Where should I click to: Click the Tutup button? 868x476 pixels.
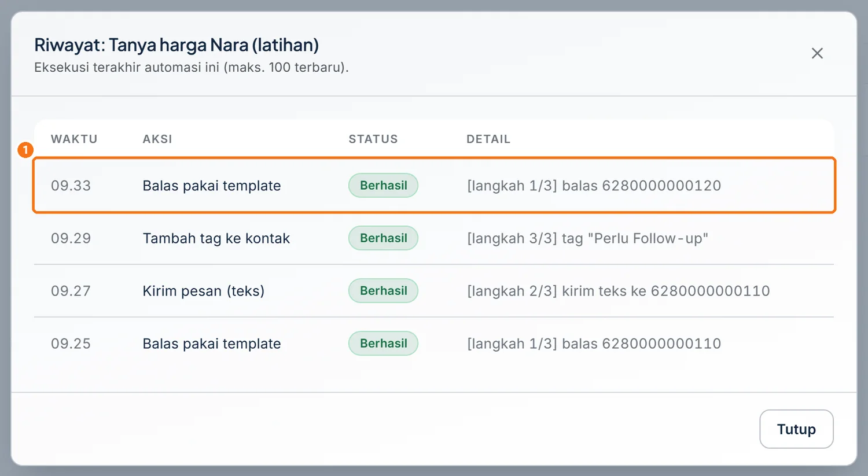pos(796,429)
